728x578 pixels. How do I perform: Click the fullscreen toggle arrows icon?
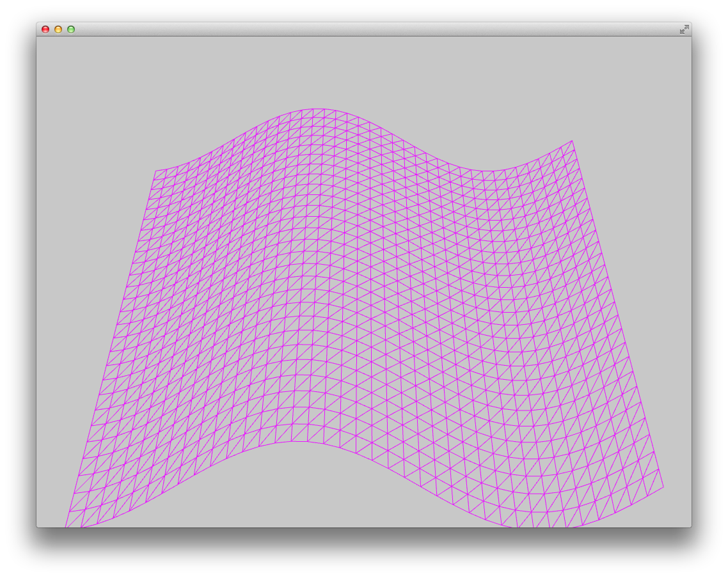[x=684, y=29]
